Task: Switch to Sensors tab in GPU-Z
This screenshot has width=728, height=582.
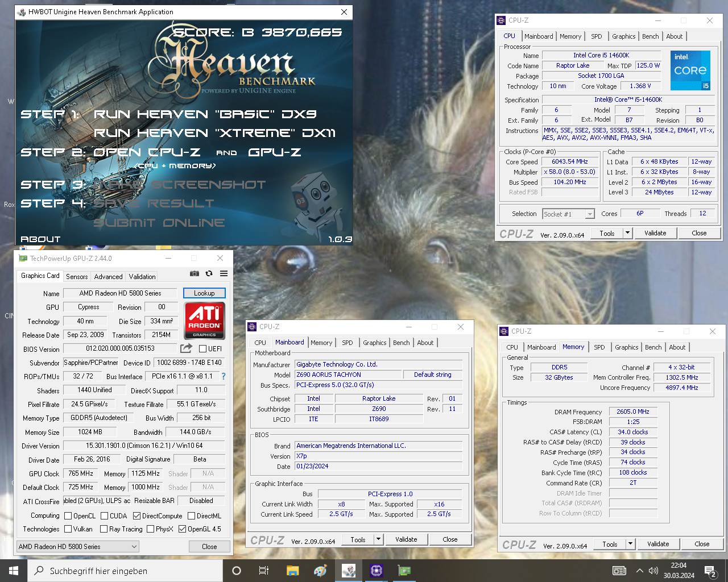Action: tap(77, 276)
